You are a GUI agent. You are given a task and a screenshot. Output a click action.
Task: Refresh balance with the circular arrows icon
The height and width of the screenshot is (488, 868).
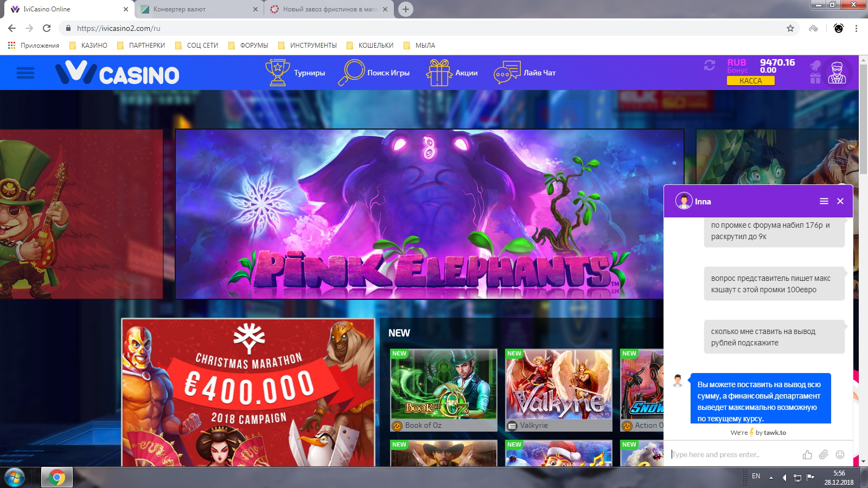point(710,65)
